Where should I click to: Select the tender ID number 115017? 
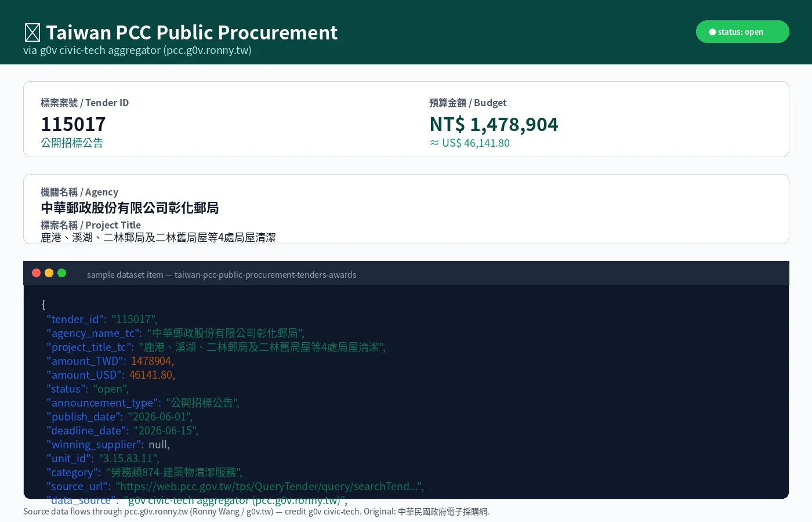(73, 124)
